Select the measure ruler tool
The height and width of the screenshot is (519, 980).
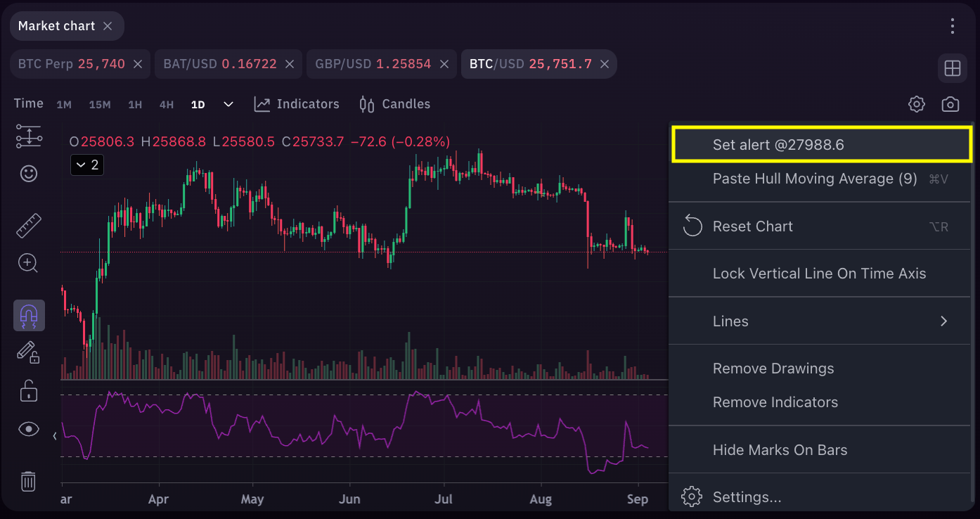pos(28,225)
